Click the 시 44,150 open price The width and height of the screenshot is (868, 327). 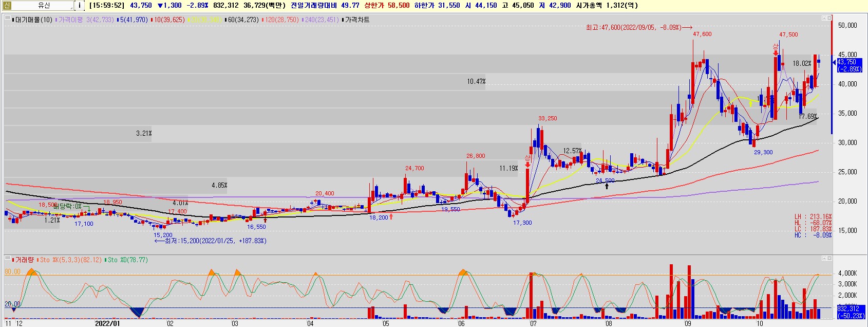(x=481, y=5)
